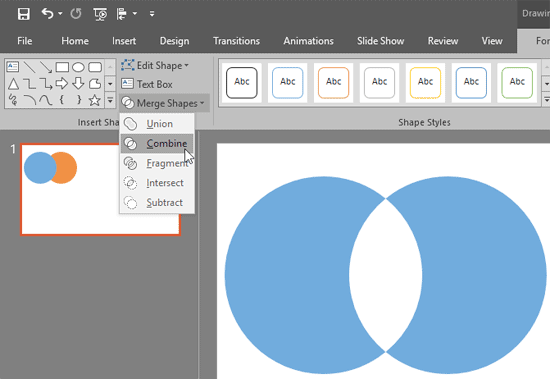The width and height of the screenshot is (550, 379).
Task: Switch to the Home ribbon tab
Action: (75, 41)
